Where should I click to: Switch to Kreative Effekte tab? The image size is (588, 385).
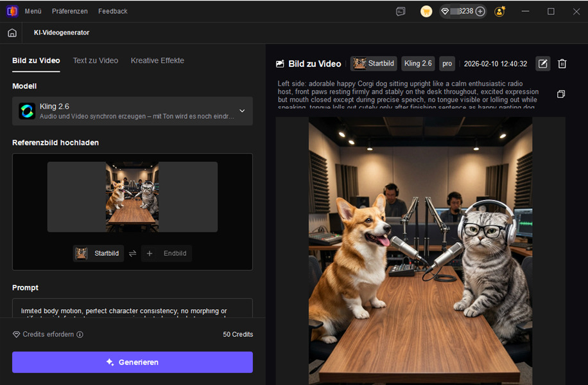[157, 60]
